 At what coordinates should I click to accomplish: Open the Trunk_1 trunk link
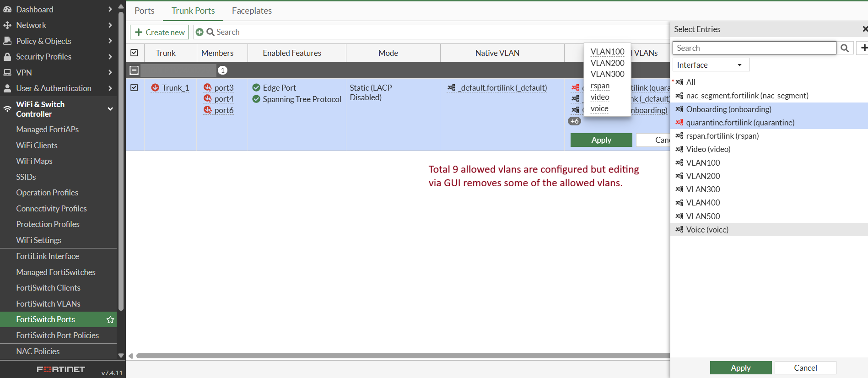click(175, 88)
